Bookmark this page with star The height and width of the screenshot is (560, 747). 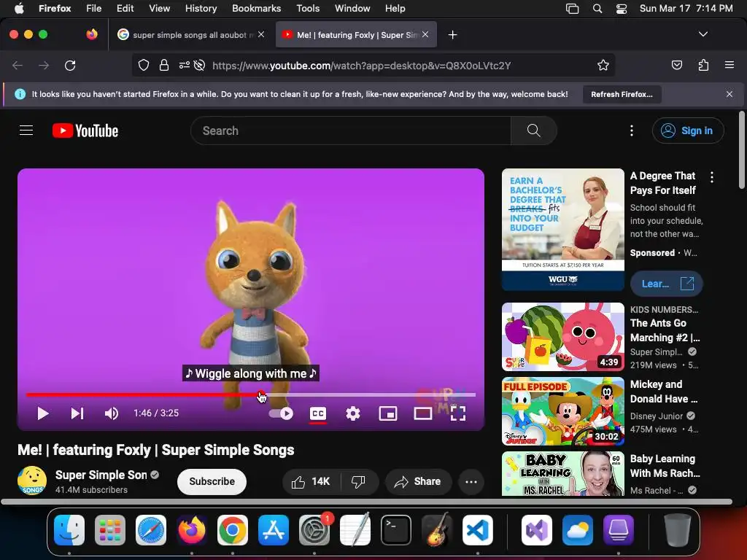click(603, 65)
